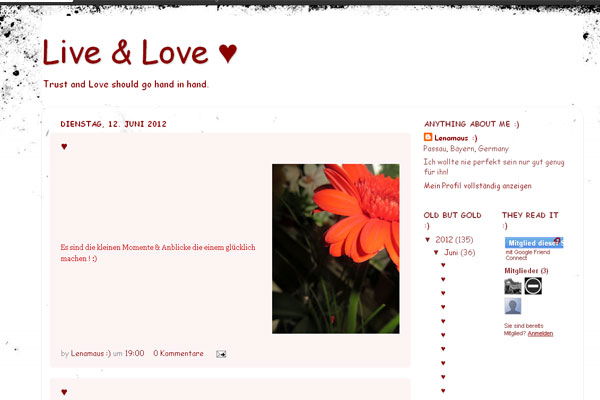
Task: Open the blank silhouette member avatar
Action: click(513, 306)
